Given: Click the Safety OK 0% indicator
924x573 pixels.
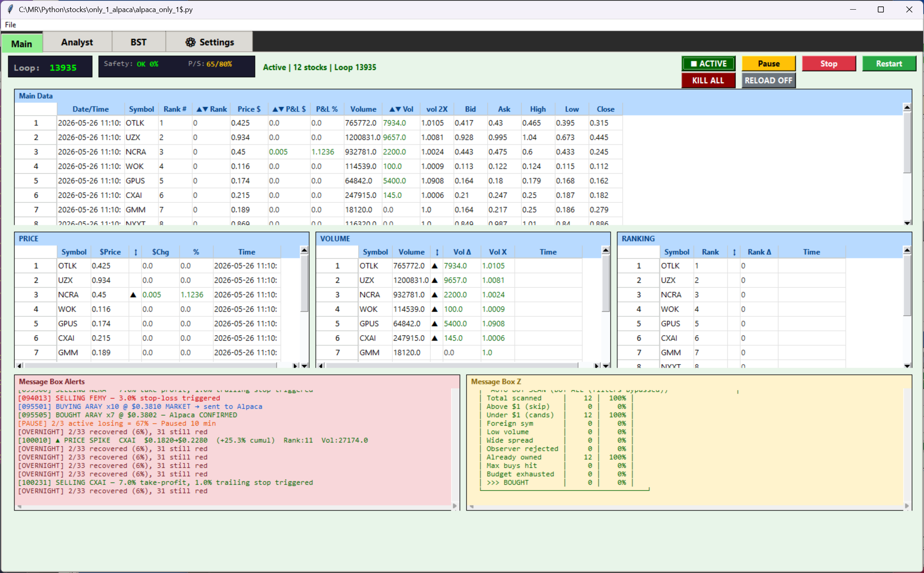Looking at the screenshot, I should point(131,64).
